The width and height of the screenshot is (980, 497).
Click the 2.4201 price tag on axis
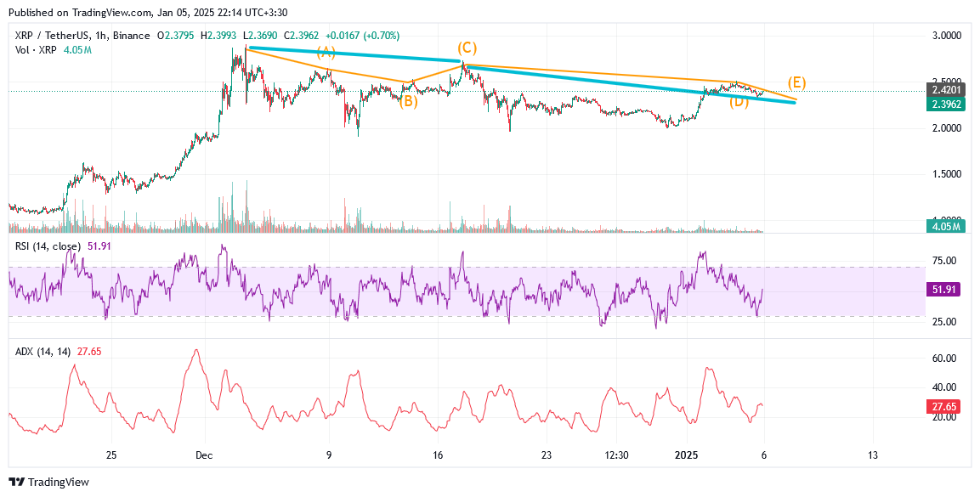946,90
